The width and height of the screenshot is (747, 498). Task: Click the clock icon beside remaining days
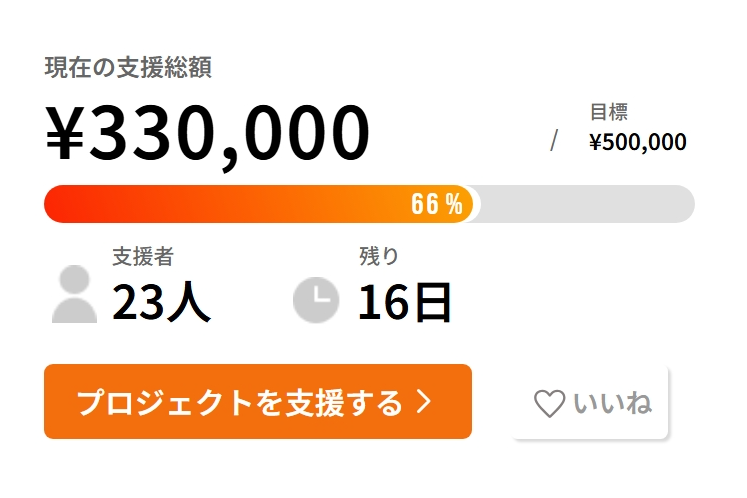(316, 299)
